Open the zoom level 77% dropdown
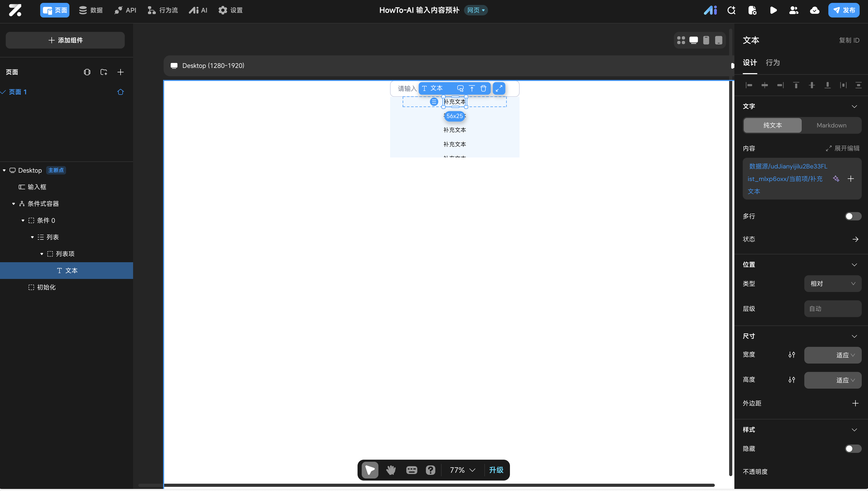 (x=462, y=470)
